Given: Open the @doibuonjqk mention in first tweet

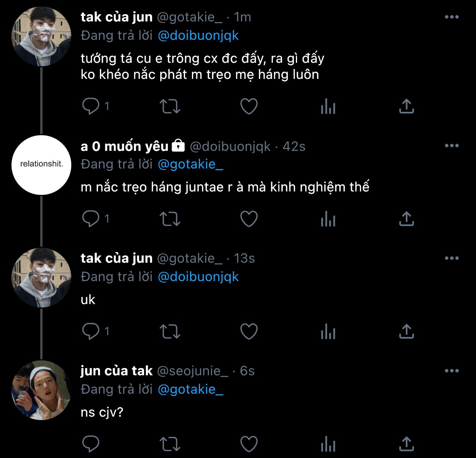Looking at the screenshot, I should point(198,36).
